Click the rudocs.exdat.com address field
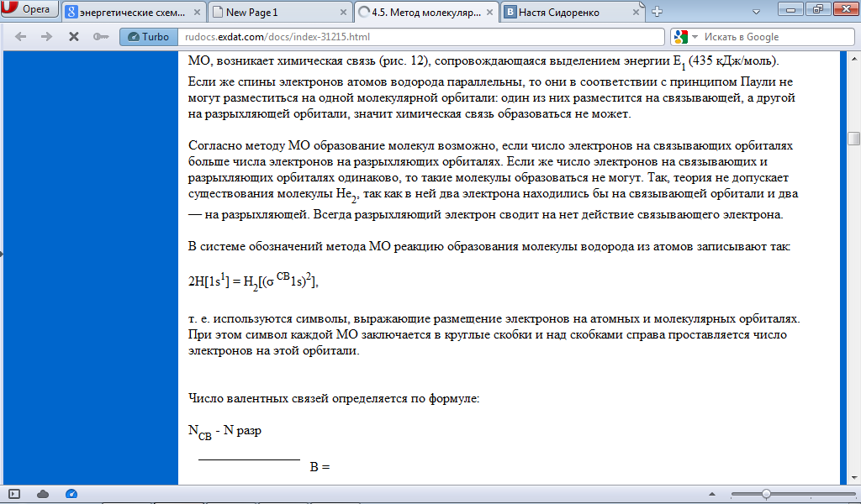 (x=420, y=37)
